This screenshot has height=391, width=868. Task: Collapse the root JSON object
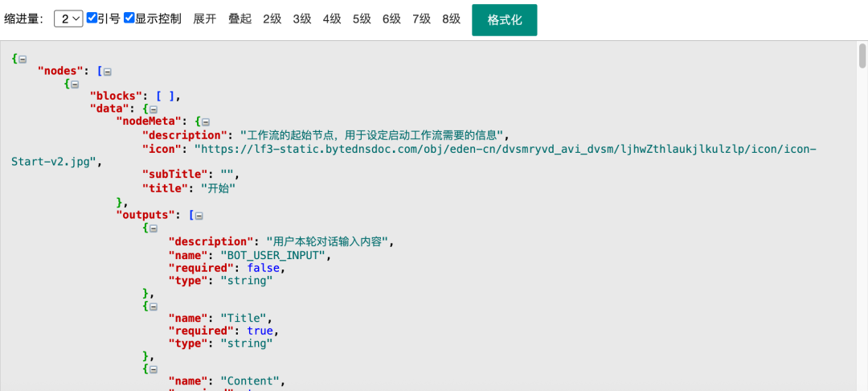click(x=23, y=58)
